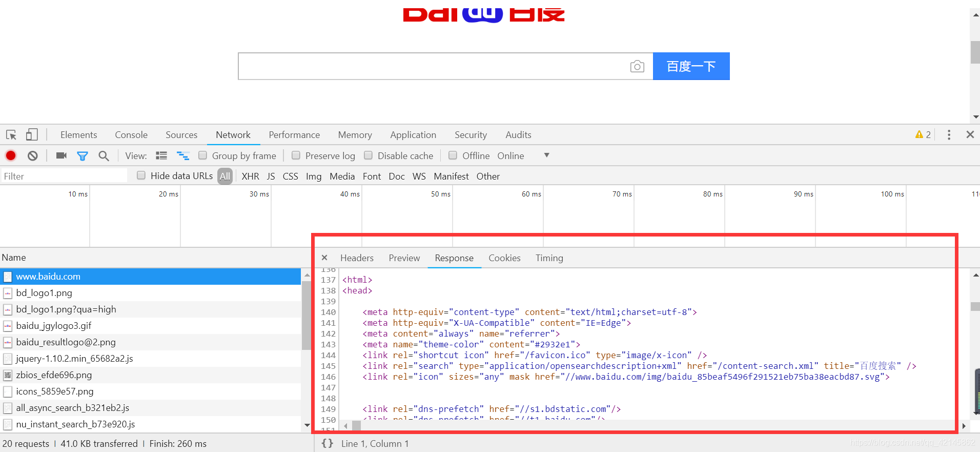
Task: Enable Preserve log checkbox
Action: pyautogui.click(x=296, y=155)
